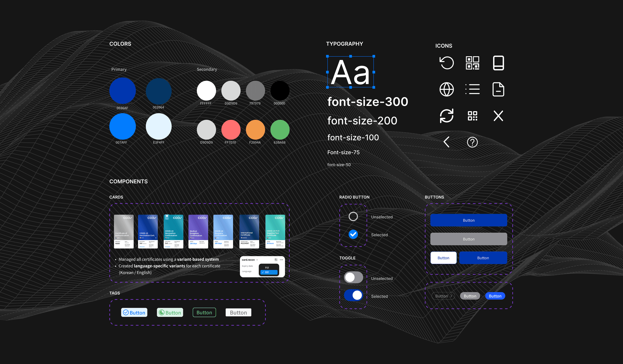Image resolution: width=623 pixels, height=364 pixels.
Task: Click the document file icon
Action: [498, 89]
